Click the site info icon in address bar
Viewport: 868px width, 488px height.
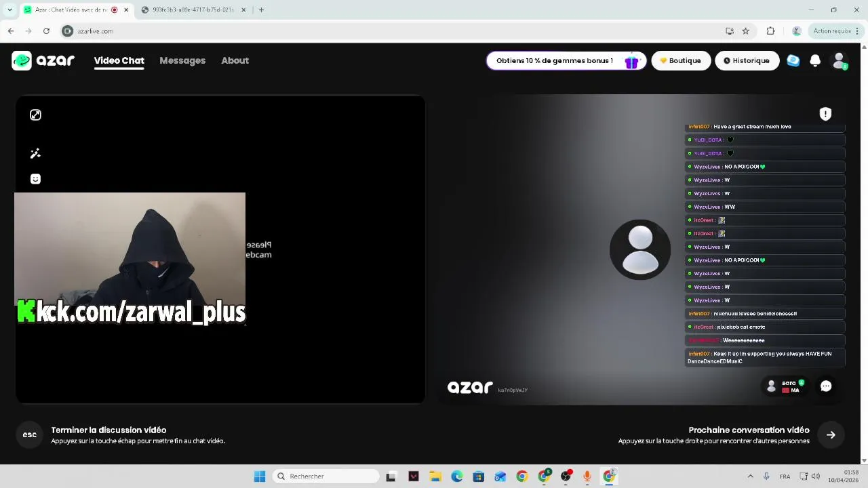[x=67, y=31]
